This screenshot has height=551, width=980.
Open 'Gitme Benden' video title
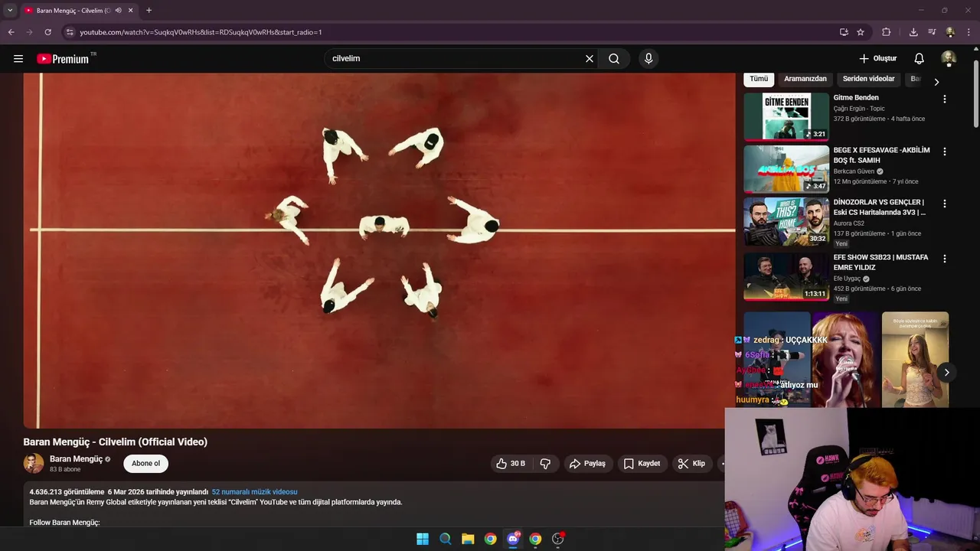tap(856, 98)
